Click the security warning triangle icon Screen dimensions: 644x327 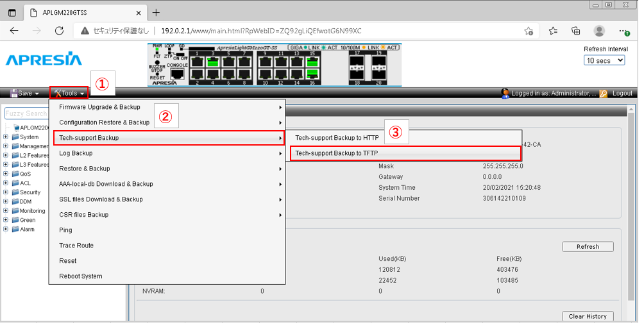tap(85, 31)
